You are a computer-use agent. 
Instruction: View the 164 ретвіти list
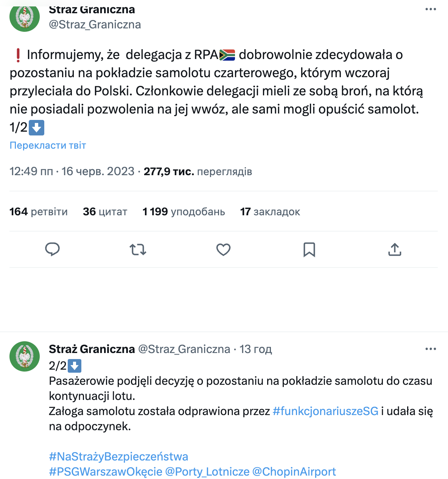[39, 212]
